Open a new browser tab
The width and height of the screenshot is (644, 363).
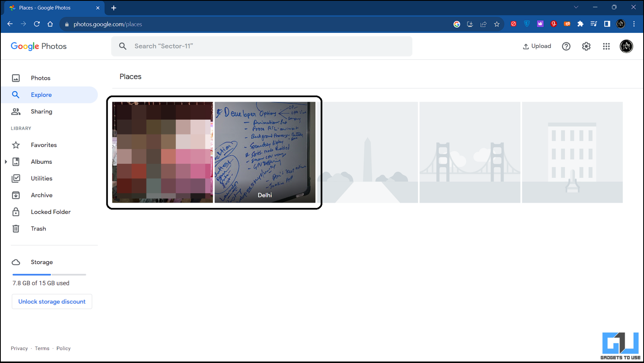[114, 8]
